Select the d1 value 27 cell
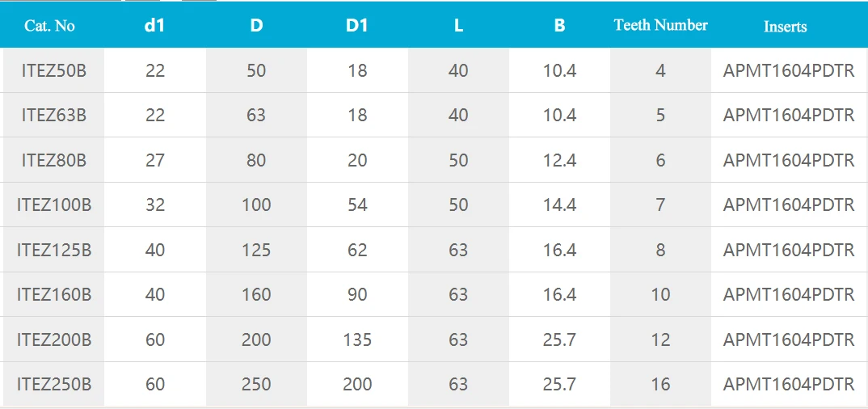The width and height of the screenshot is (868, 409). coord(155,160)
